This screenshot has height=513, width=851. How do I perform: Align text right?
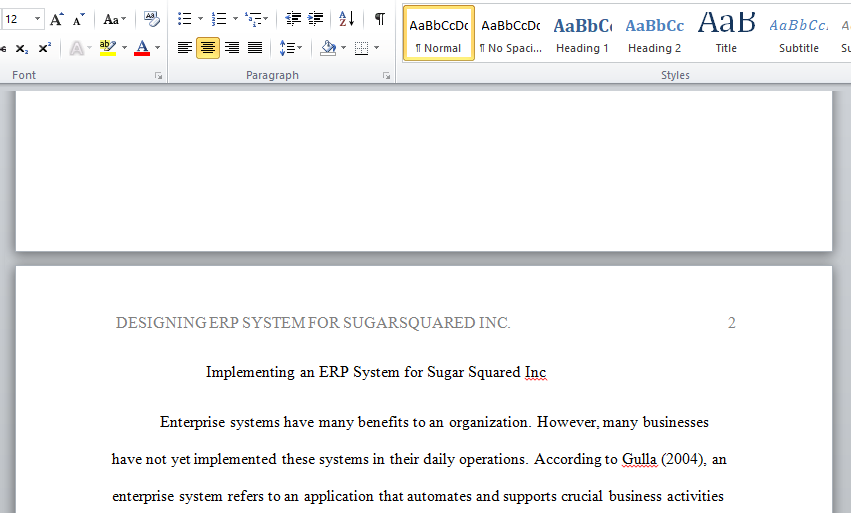tap(232, 48)
